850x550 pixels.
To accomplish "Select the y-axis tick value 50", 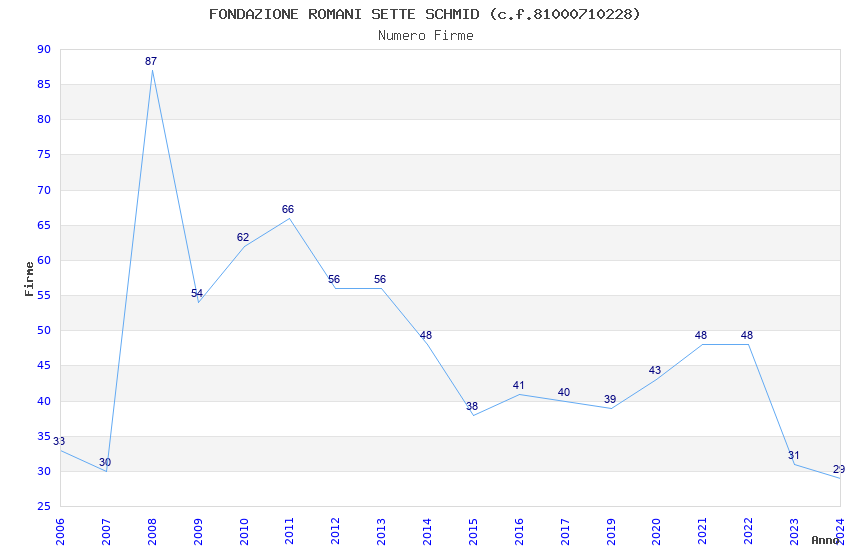I will pyautogui.click(x=44, y=331).
